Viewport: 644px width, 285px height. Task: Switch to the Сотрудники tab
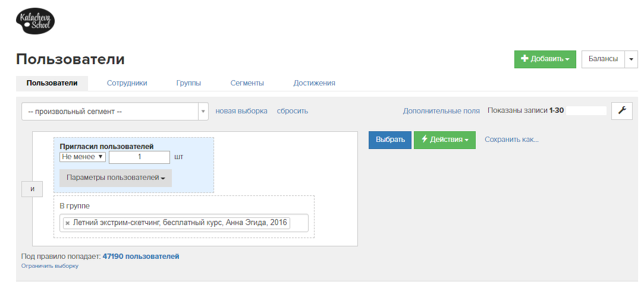tap(127, 83)
